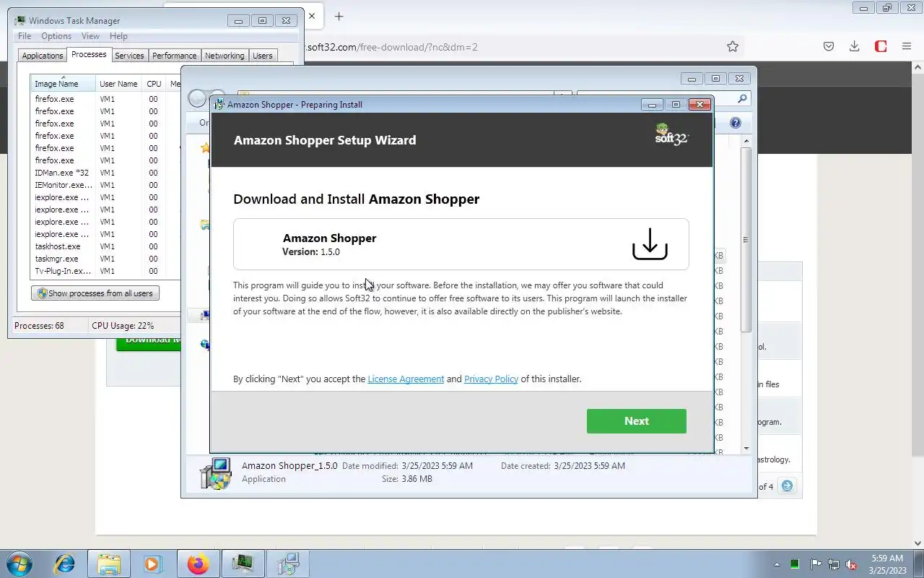Switch to the installer via its taskbar icon
The height and width of the screenshot is (578, 924).
point(288,564)
